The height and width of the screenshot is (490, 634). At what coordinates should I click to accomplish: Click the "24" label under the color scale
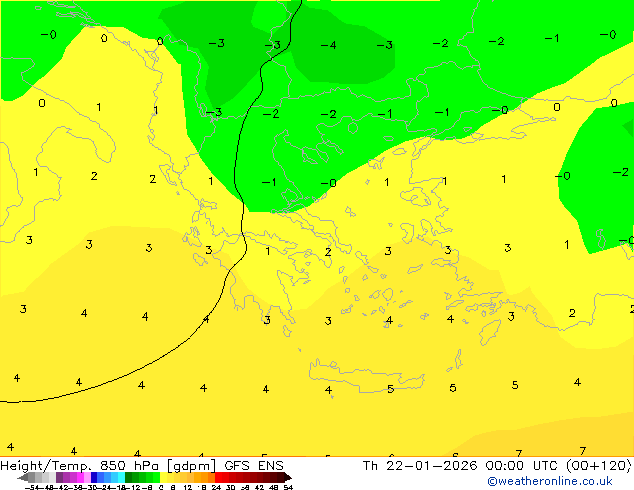tap(216, 487)
